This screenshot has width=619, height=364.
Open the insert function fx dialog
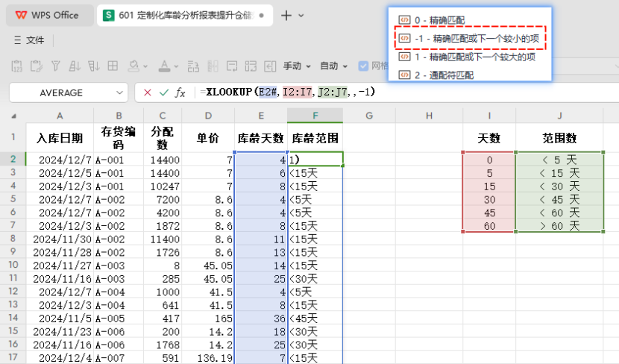[180, 92]
